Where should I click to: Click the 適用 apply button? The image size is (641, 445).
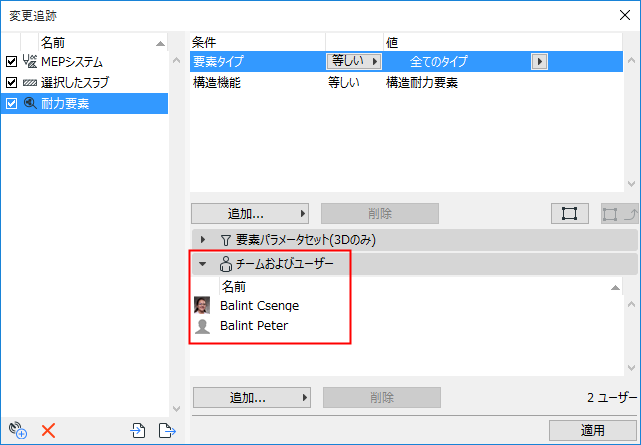pyautogui.click(x=593, y=430)
